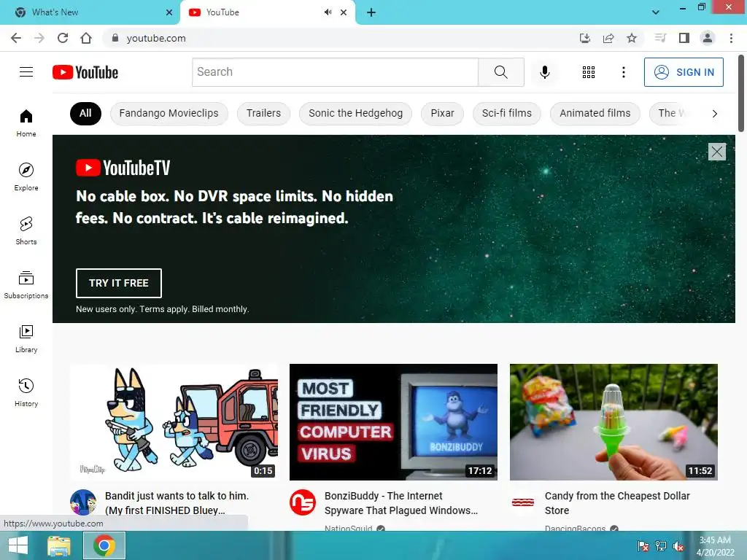The width and height of the screenshot is (747, 560).
Task: Click browser back arrow
Action: coord(16,38)
